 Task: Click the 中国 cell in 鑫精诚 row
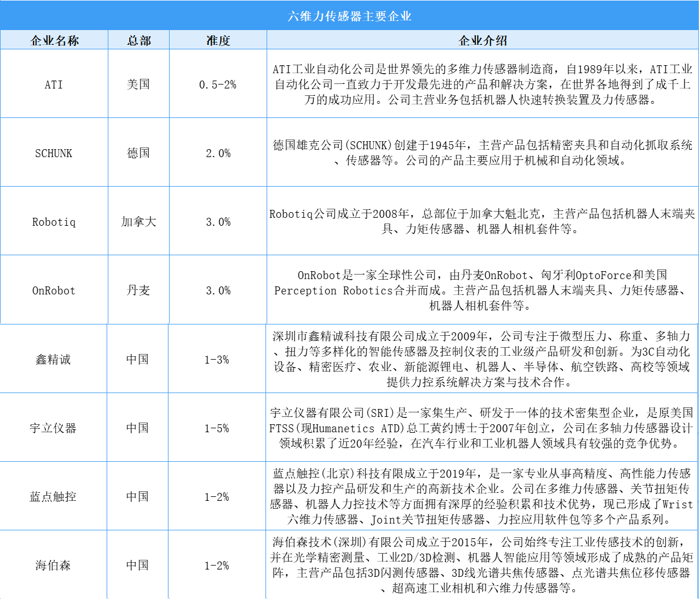(138, 358)
